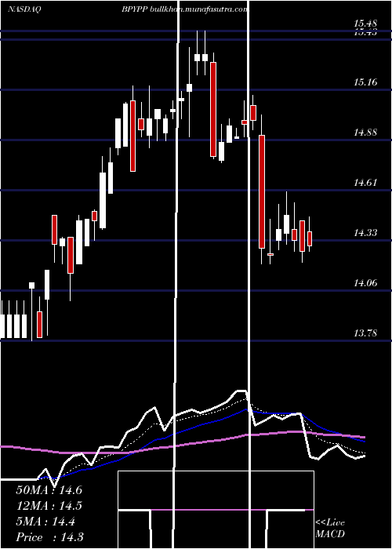Click the 14.88 price axis label
This screenshot has height=549, width=392.
[365, 133]
